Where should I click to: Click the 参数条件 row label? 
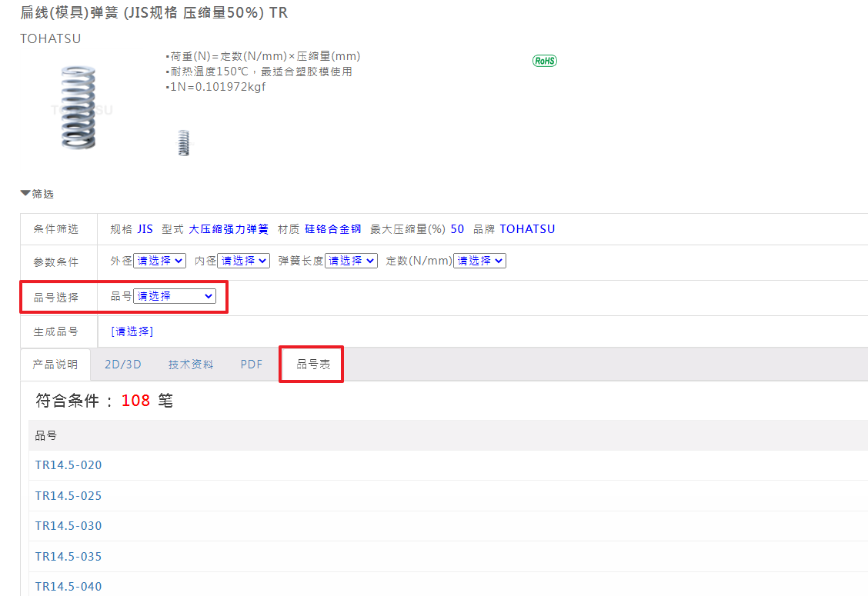pyautogui.click(x=56, y=261)
